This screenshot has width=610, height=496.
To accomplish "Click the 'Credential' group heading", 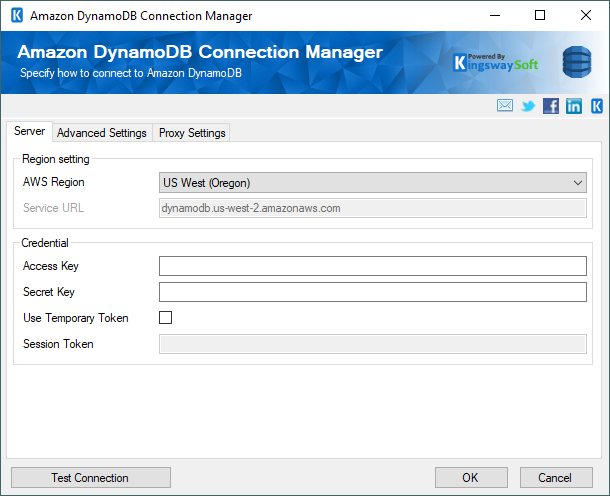I will 45,243.
